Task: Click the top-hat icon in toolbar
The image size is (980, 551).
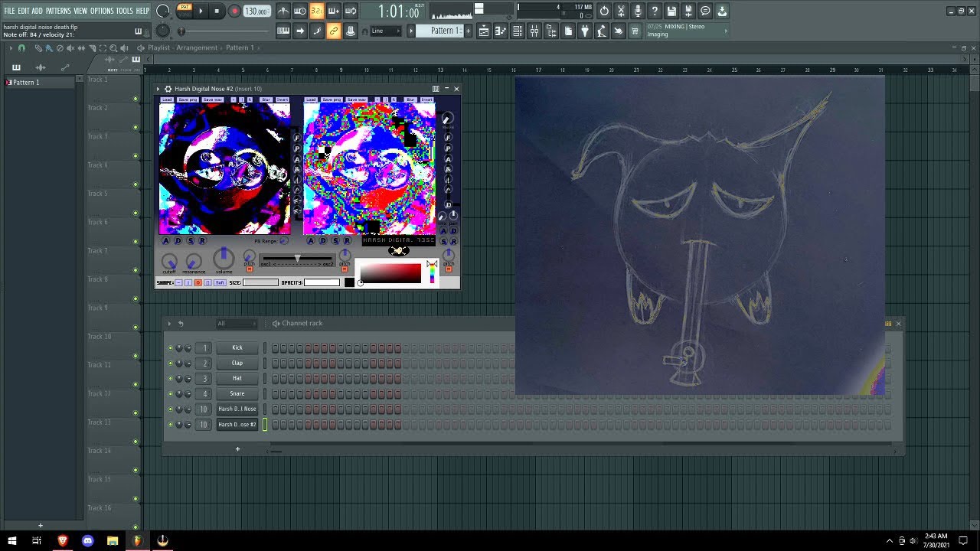Action: click(350, 31)
